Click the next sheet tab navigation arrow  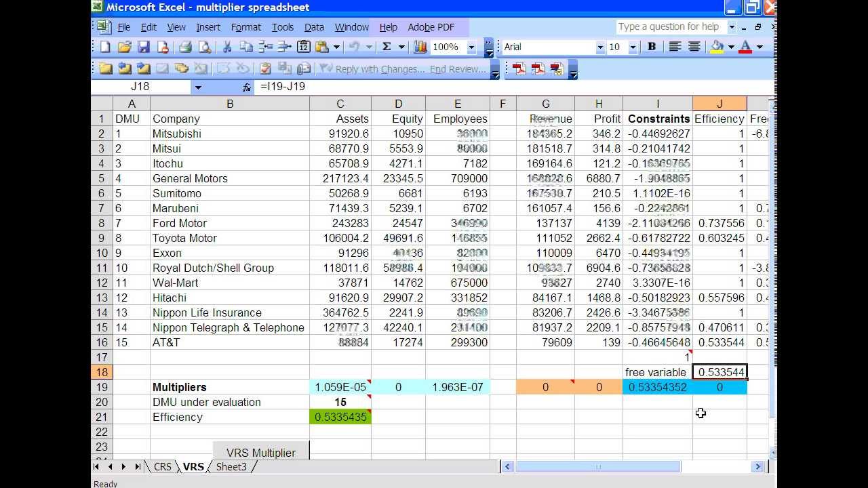pyautogui.click(x=123, y=467)
